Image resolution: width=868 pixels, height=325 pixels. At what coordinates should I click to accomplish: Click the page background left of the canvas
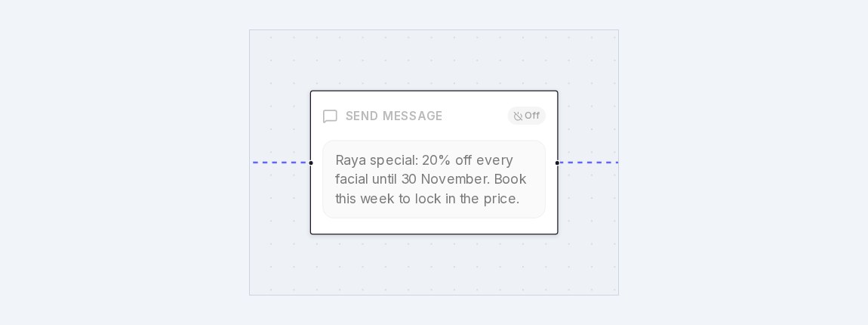coord(125,162)
